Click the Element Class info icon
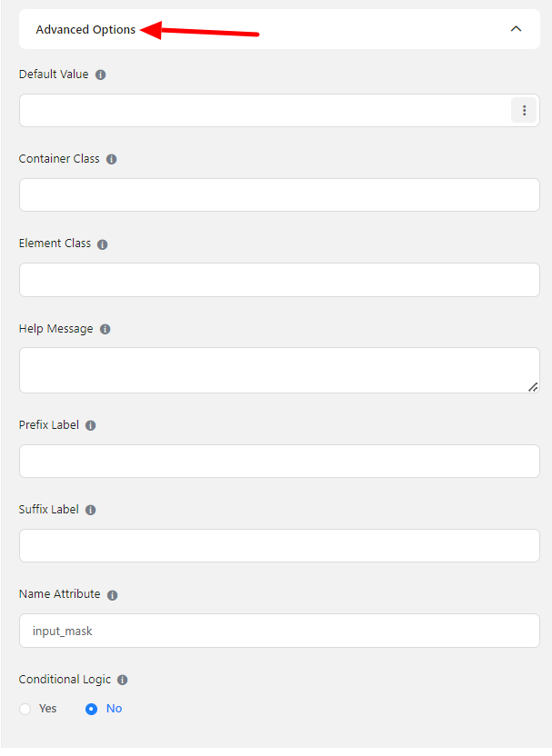Viewport: 552px width, 756px height. point(103,244)
